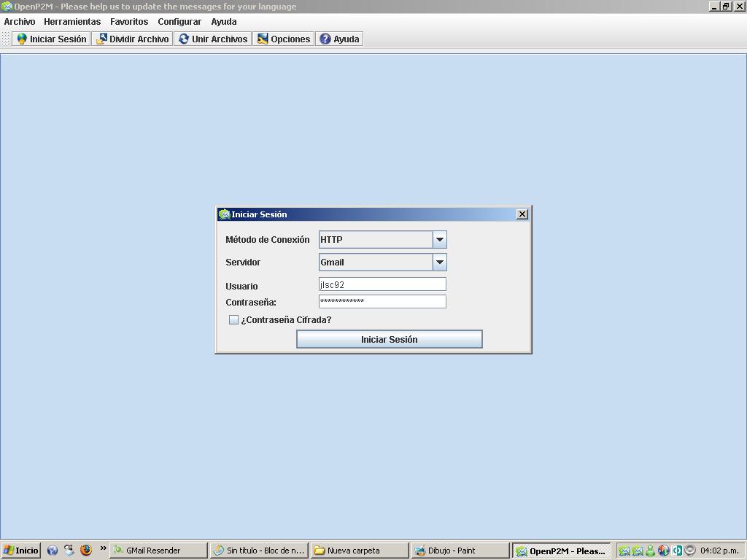Open the Favoritos menu
The width and height of the screenshot is (747, 560).
click(129, 22)
